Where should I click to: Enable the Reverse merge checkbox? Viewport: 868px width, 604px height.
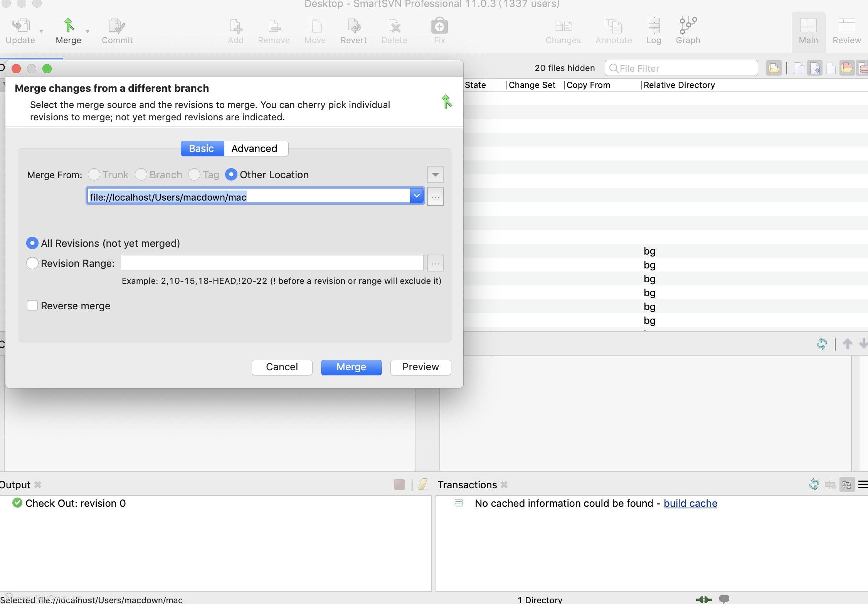(x=32, y=306)
